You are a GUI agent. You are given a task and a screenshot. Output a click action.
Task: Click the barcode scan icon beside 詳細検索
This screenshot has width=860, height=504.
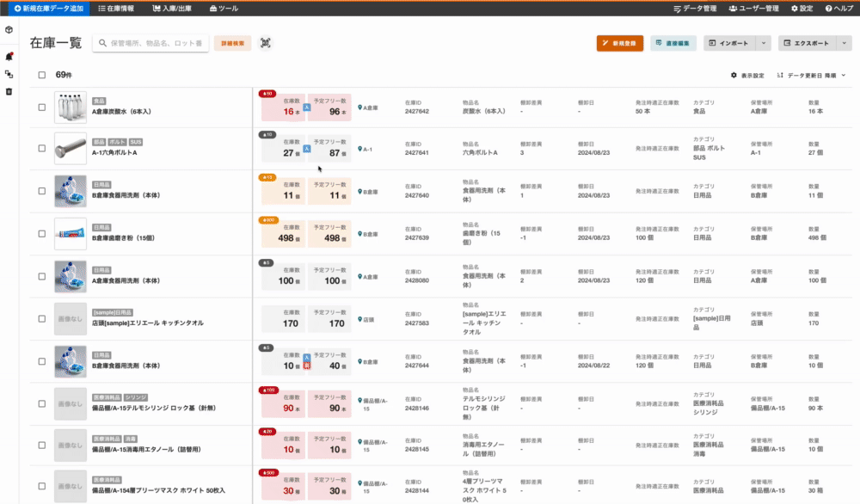pos(266,43)
